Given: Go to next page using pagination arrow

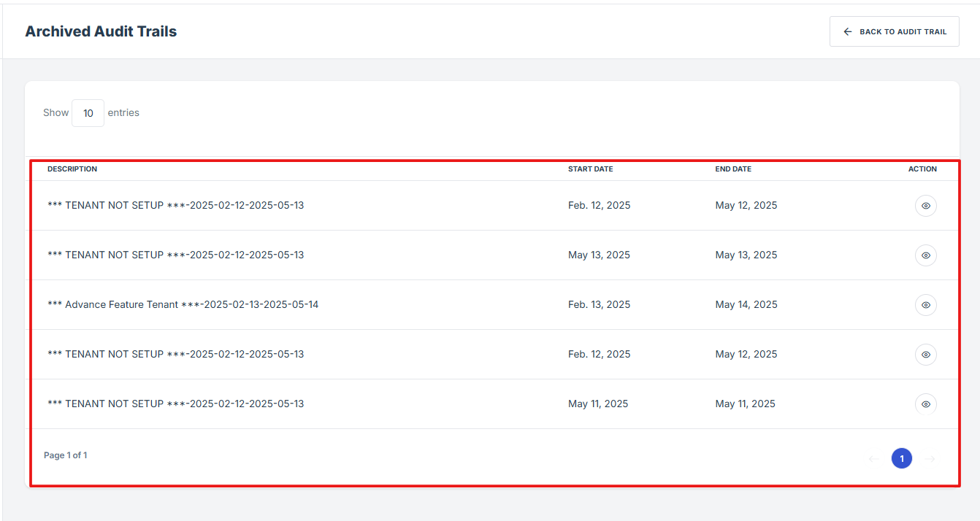Looking at the screenshot, I should tap(930, 459).
